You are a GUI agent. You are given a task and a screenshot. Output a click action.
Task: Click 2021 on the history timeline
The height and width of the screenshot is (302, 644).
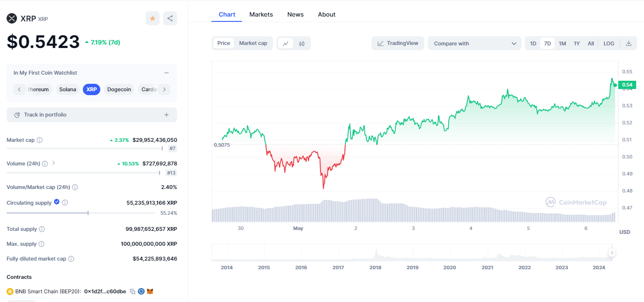[x=487, y=268]
